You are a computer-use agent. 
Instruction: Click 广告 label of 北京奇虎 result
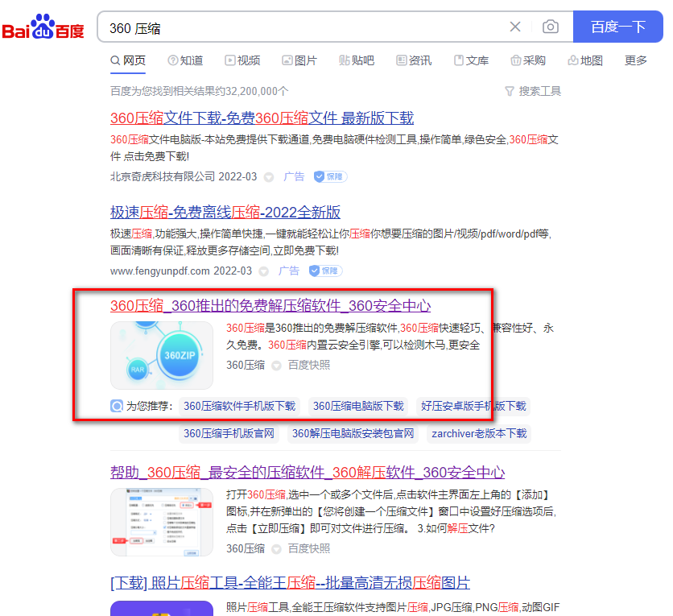coord(294,176)
